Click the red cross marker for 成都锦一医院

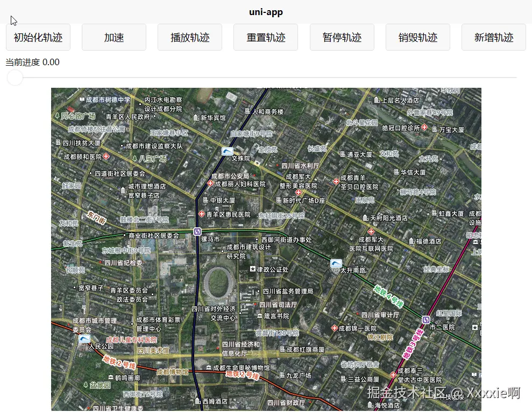(x=335, y=328)
